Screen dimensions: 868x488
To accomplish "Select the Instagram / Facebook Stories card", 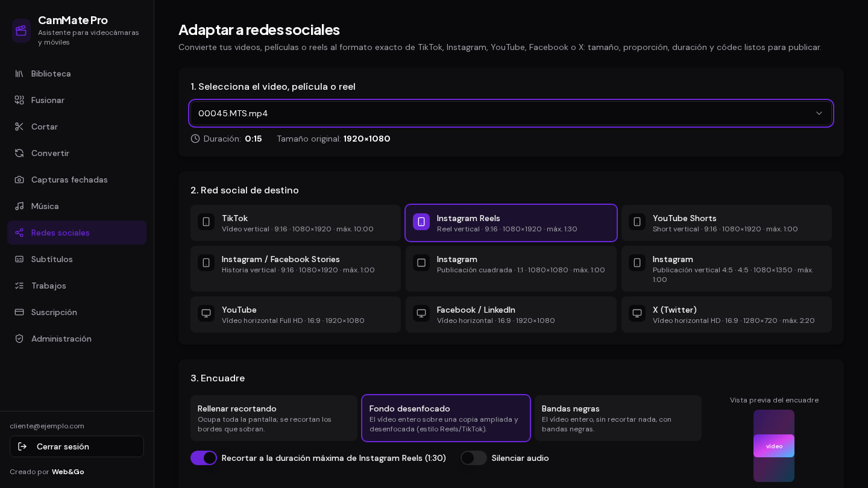I will coord(295,269).
